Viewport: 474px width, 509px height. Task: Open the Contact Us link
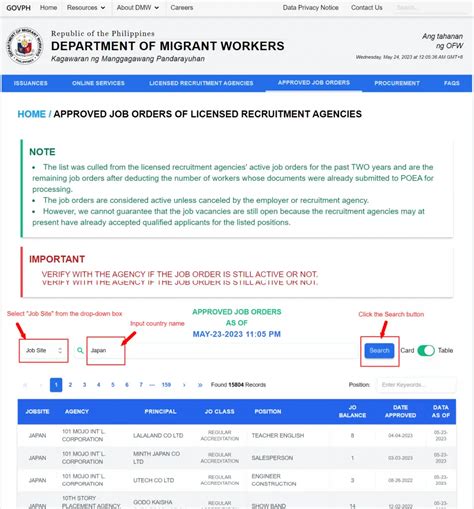click(x=366, y=8)
